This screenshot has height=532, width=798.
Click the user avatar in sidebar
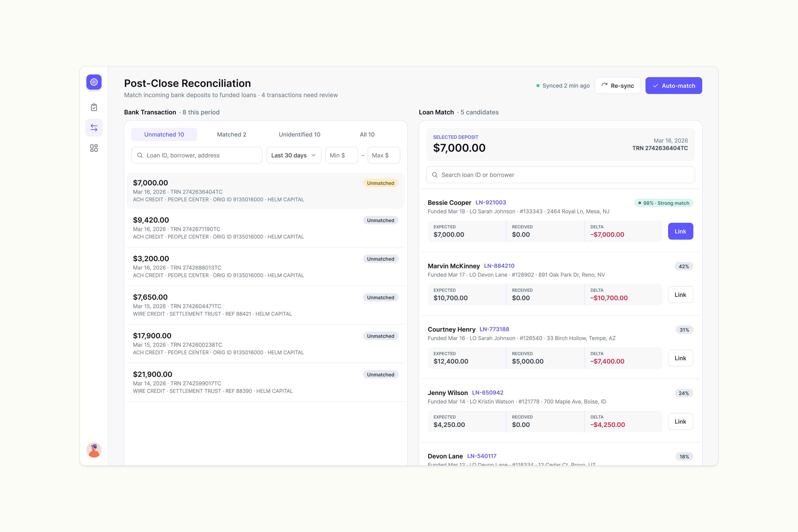tap(94, 450)
